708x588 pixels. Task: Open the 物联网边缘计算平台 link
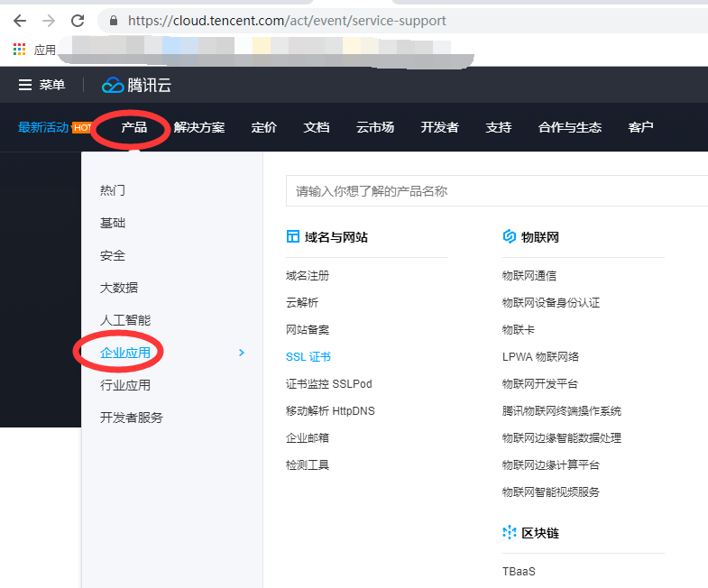551,465
